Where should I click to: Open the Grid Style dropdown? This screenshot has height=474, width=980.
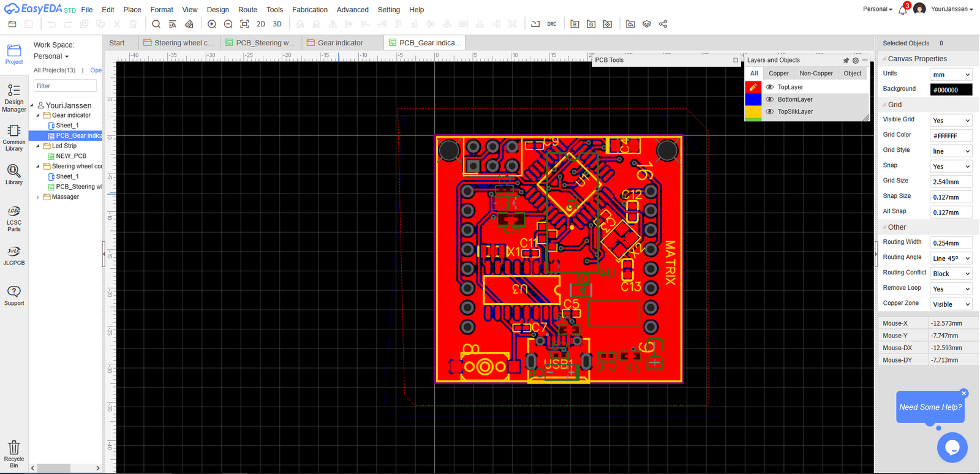click(x=951, y=151)
